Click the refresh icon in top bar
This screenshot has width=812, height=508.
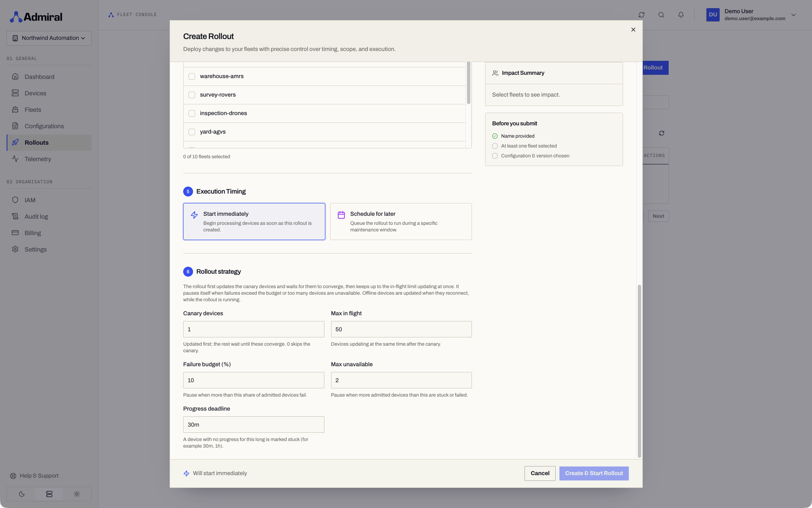(642, 15)
